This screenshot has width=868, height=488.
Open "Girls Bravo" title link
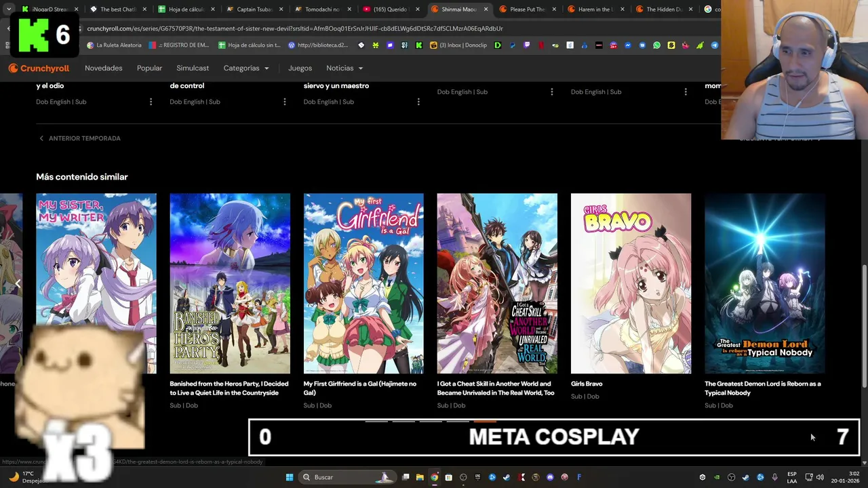click(587, 384)
